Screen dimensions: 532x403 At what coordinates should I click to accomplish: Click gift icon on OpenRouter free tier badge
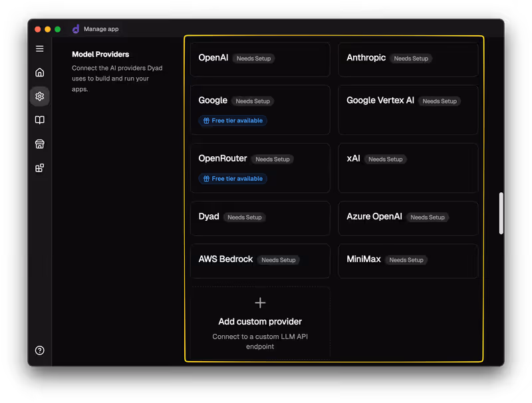point(206,179)
